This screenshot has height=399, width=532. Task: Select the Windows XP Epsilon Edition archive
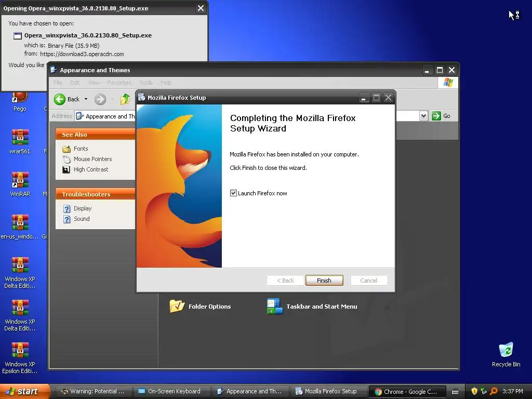[x=20, y=358]
